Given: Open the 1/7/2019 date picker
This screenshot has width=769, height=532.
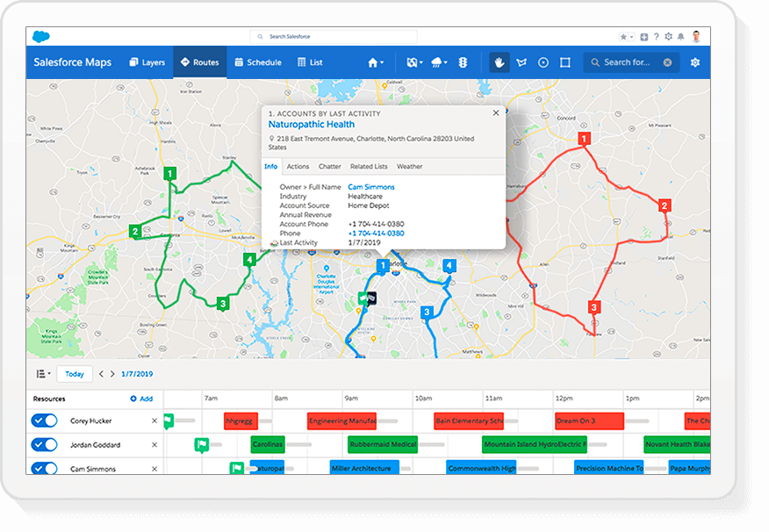Looking at the screenshot, I should [x=137, y=374].
